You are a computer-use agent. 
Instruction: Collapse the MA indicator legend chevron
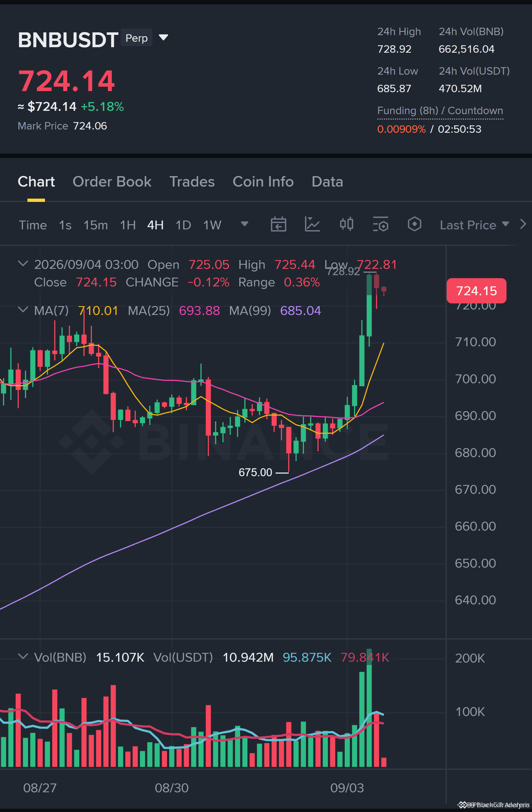coord(22,310)
